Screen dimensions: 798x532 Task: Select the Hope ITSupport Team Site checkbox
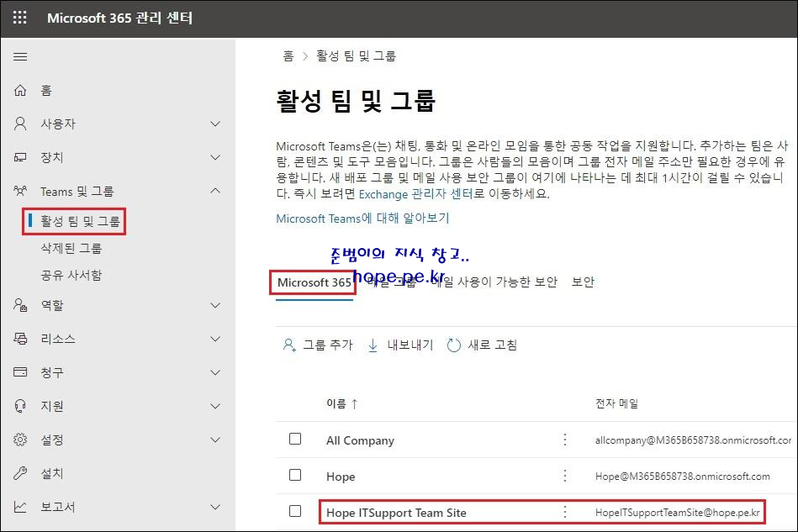tap(295, 511)
